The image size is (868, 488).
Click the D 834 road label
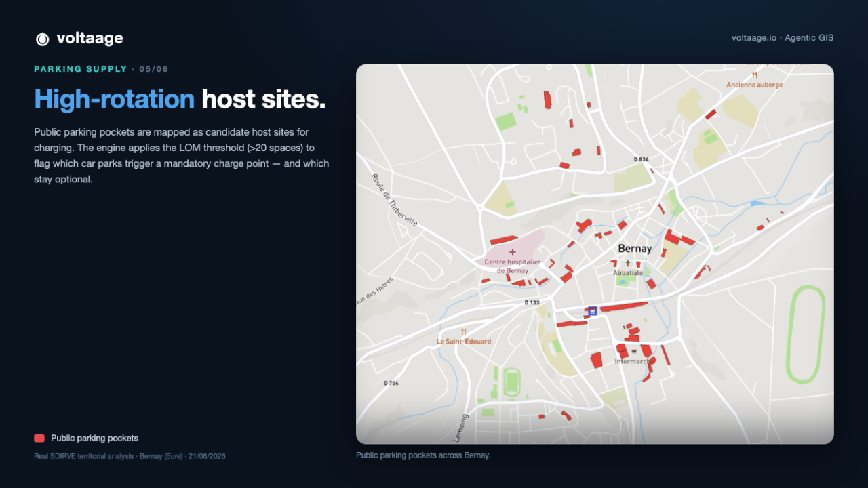[x=642, y=159]
